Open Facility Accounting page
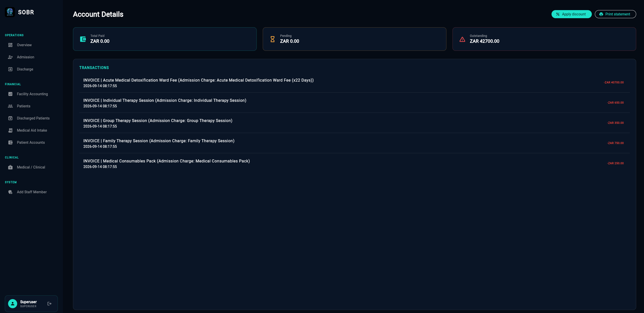Viewport: 644px width, 313px height. [x=31, y=94]
